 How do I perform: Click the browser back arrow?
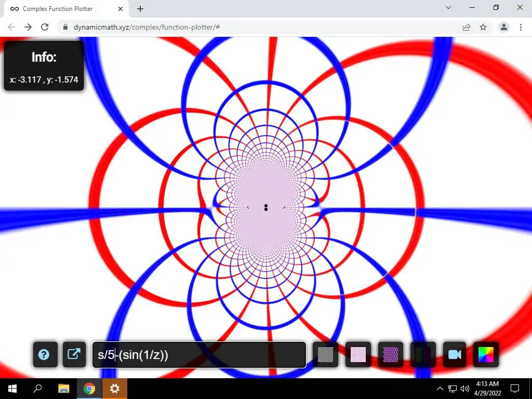(11, 27)
